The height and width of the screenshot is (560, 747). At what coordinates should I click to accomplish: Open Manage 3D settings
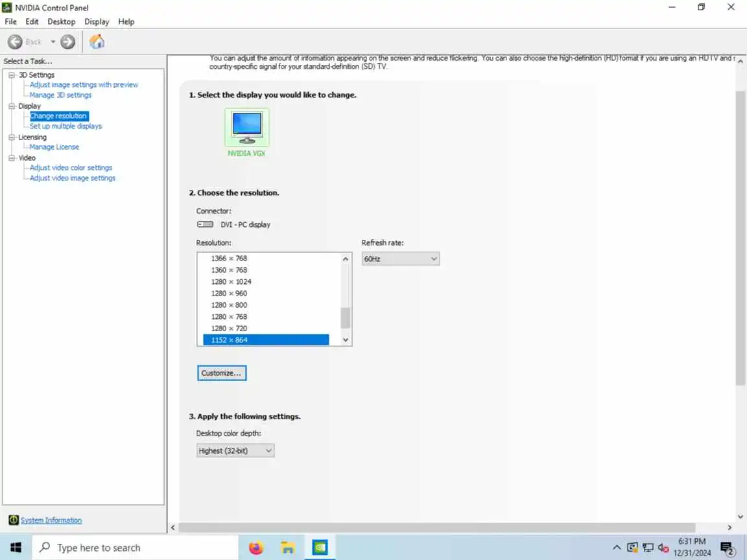tap(60, 95)
